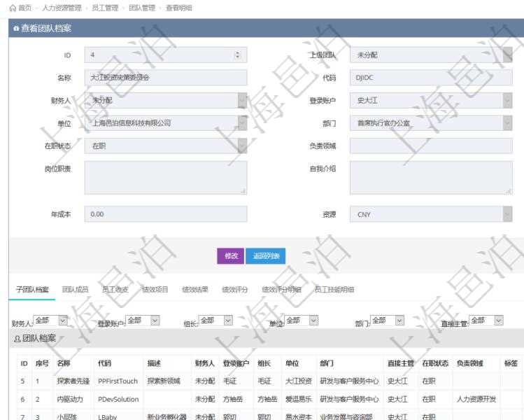The width and height of the screenshot is (524, 420).
Task: Expand the 上级团队 dropdown
Action: tap(508, 55)
